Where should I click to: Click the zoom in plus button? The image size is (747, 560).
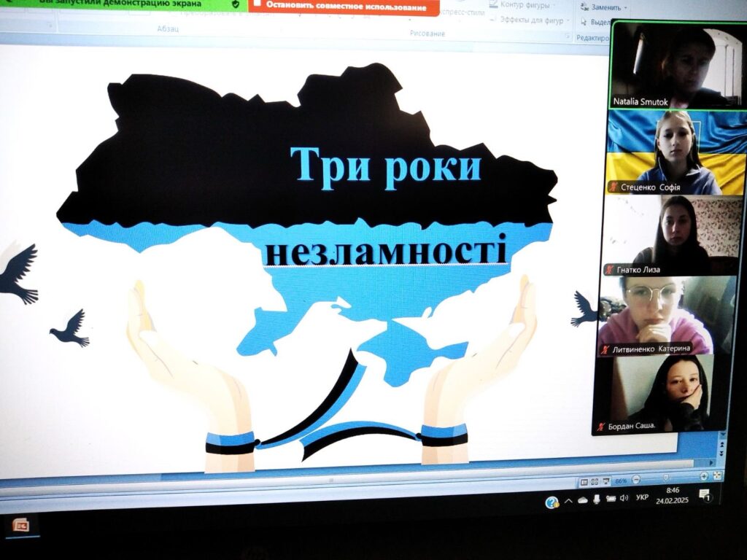(704, 475)
